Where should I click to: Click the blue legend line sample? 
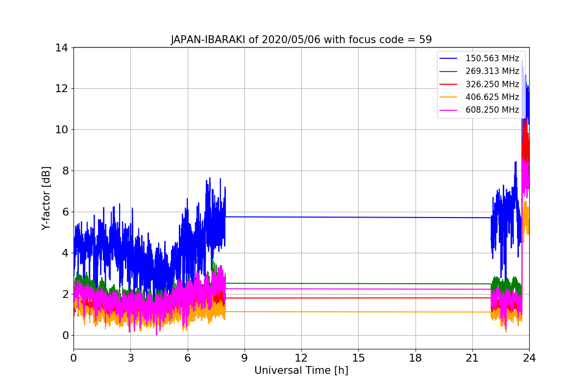point(449,59)
